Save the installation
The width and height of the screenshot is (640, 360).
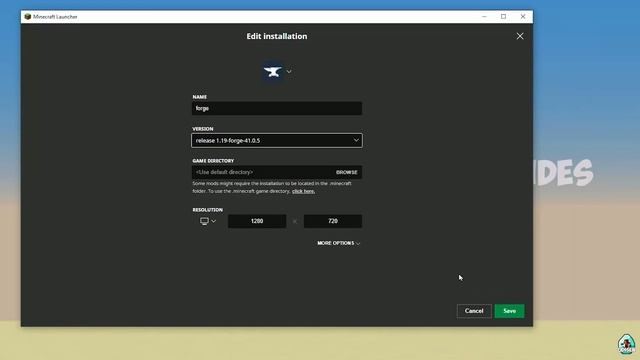click(x=509, y=311)
